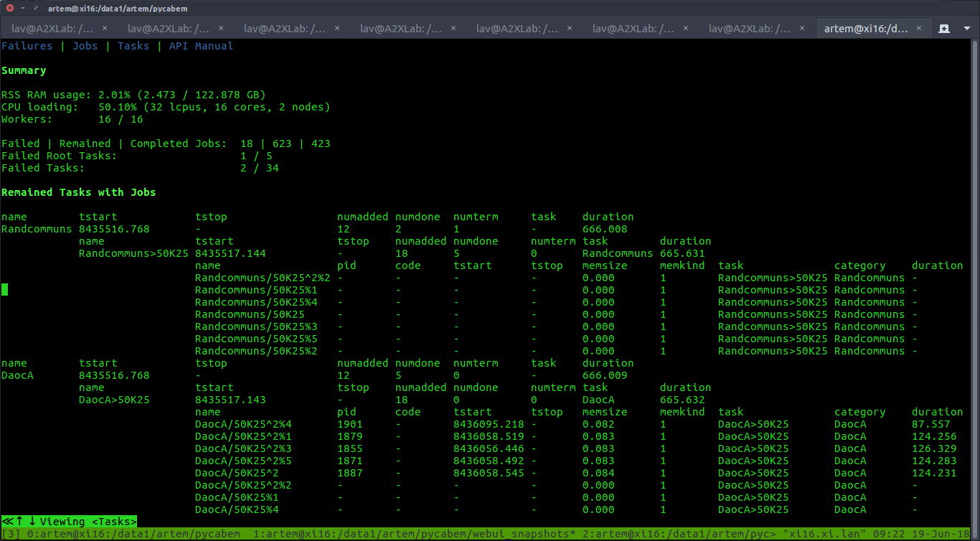Click duration value 124.256
The width and height of the screenshot is (980, 541).
[934, 436]
